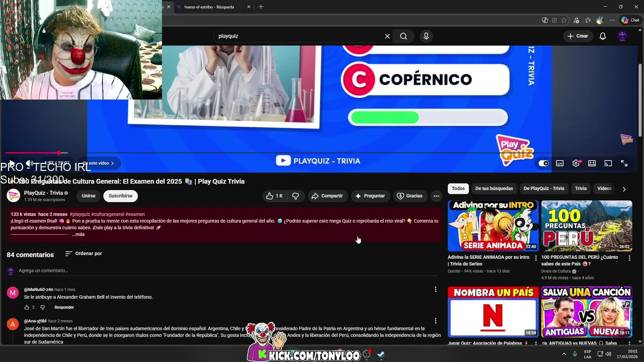Toggle YouTube autoplay switch

[x=543, y=163]
